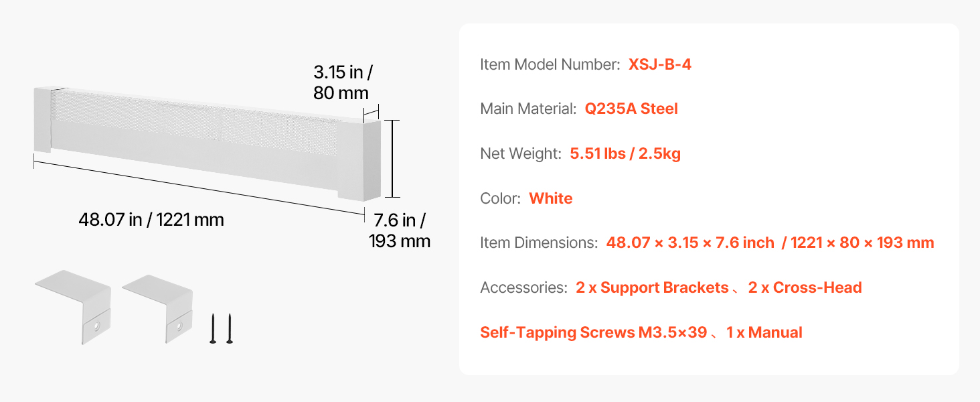Click the 2 x Support Brackets text

652,287
